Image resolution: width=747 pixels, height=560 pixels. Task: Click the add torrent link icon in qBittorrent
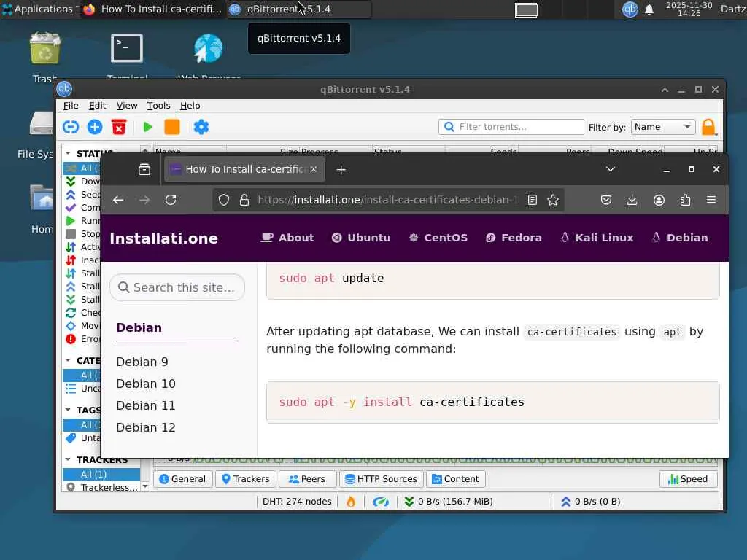[71, 127]
